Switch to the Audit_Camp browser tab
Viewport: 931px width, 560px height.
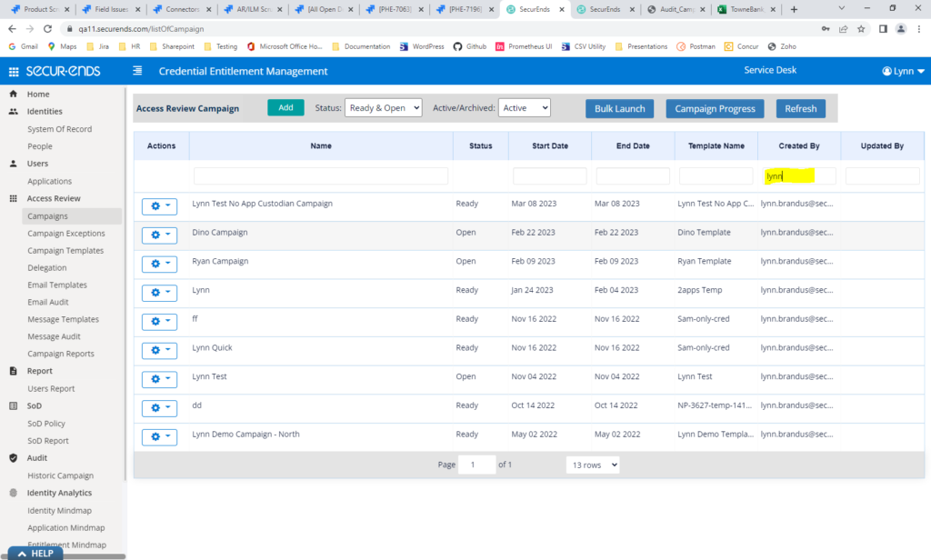point(676,9)
